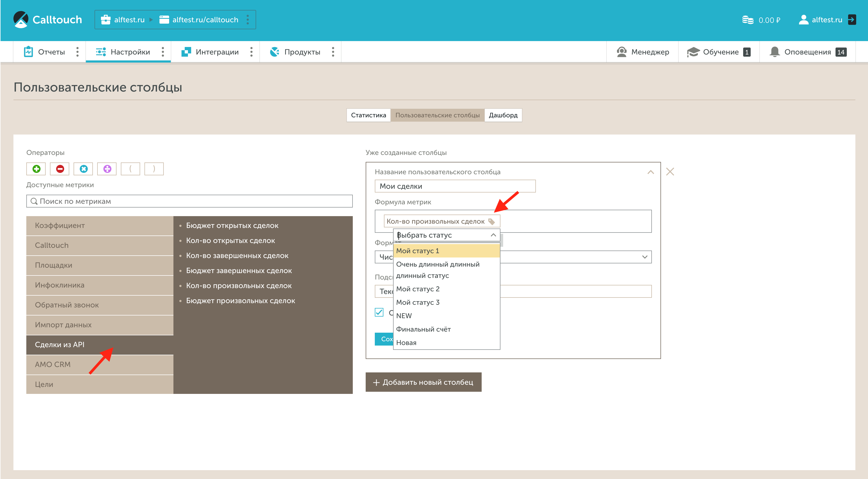Add metric Бюджет открытых сделок
868x479 pixels.
(232, 226)
